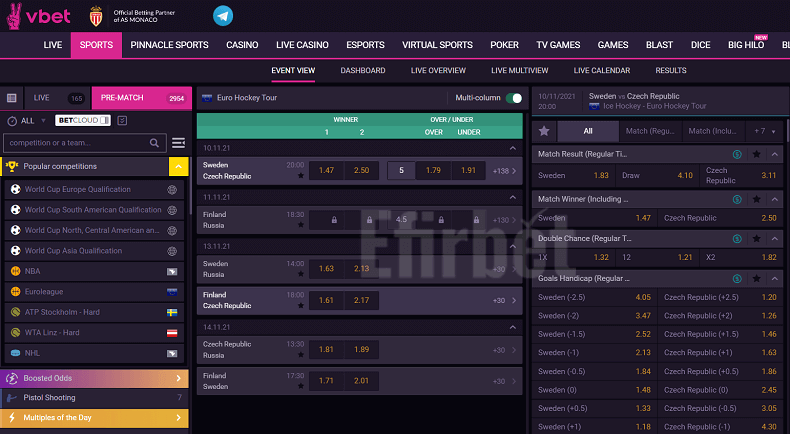This screenshot has height=434, width=790.
Task: Switch to the LIVE tab in sidebar
Action: point(58,98)
